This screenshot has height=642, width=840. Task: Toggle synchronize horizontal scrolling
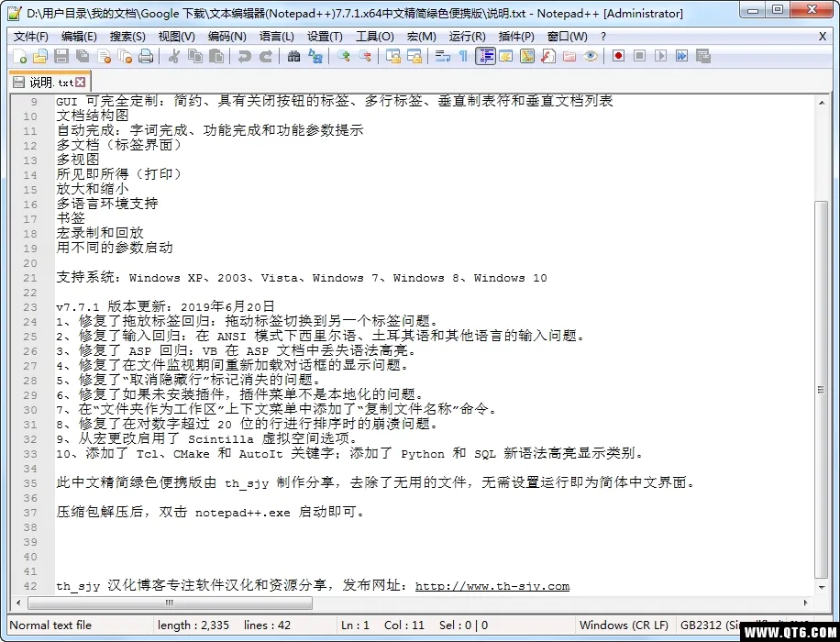414,56
